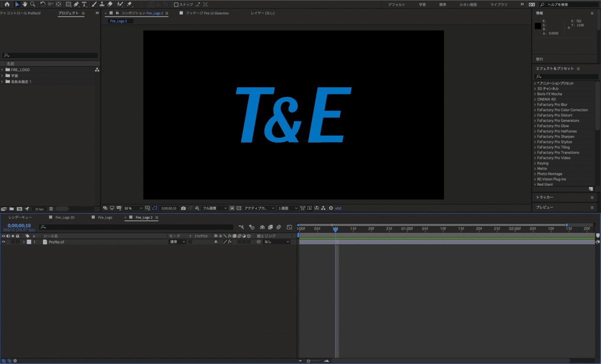
Task: Open the channel display RGB icon
Action: pos(196,208)
